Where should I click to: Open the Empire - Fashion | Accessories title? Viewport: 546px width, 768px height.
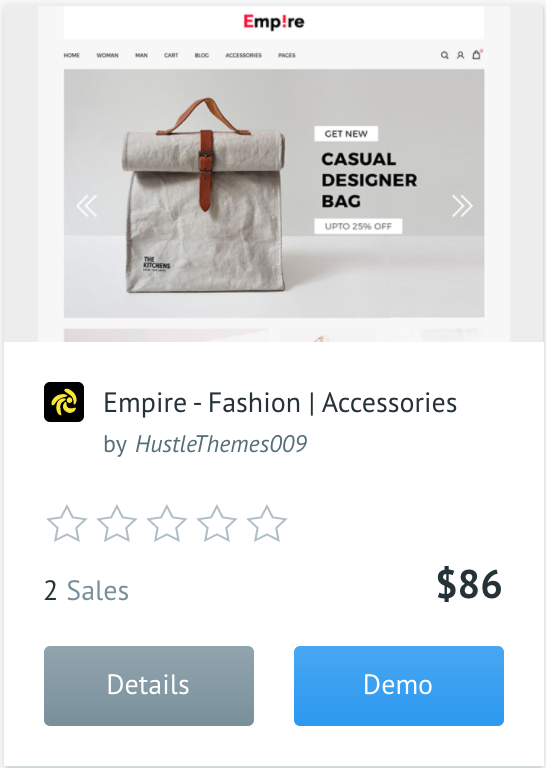coord(280,403)
